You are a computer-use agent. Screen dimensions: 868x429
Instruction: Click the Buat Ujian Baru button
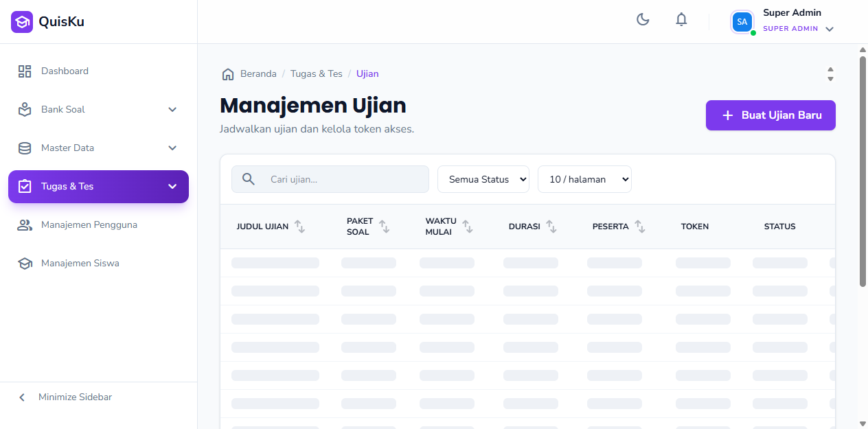770,115
